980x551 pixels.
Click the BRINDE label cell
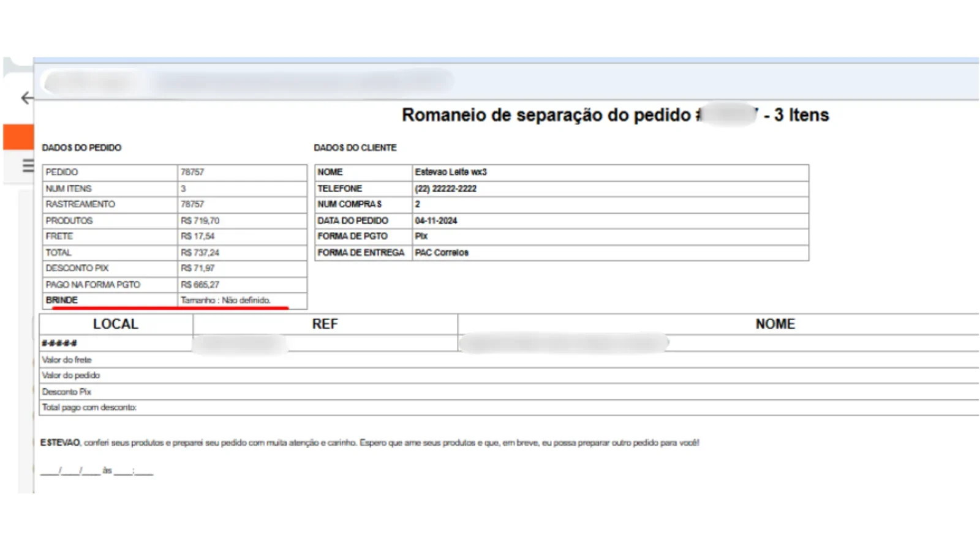(x=110, y=300)
